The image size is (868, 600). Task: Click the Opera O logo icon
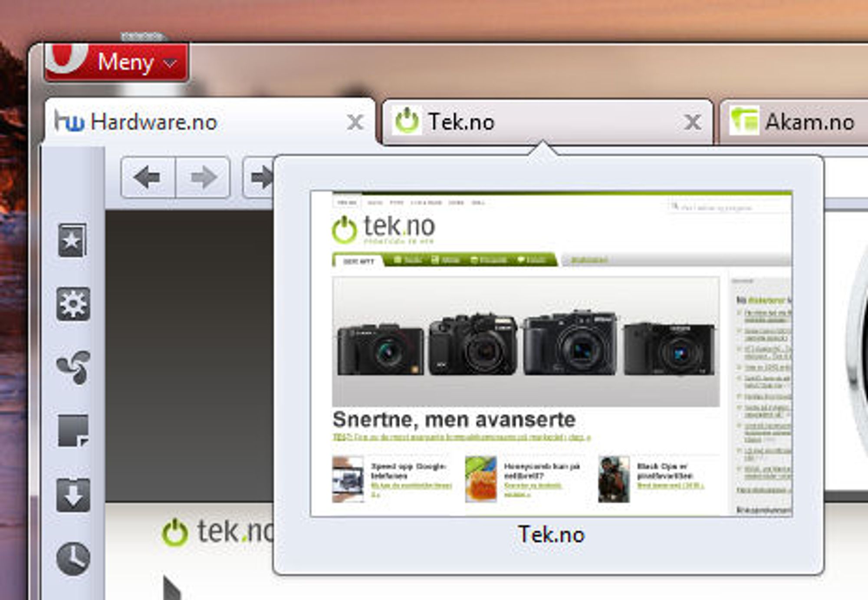(67, 58)
